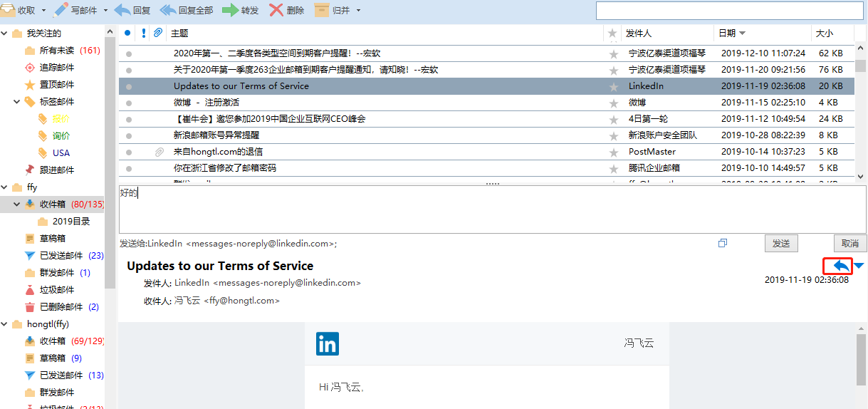Open the dropdown arrow next to 写邮件
Screen dimensions: 868x409
click(106, 11)
